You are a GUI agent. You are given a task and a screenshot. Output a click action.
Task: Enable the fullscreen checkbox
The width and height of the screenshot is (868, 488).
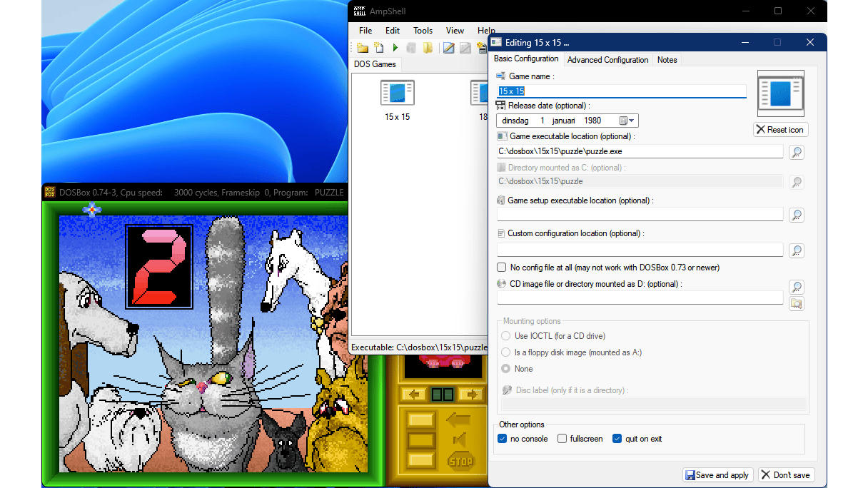pos(562,439)
